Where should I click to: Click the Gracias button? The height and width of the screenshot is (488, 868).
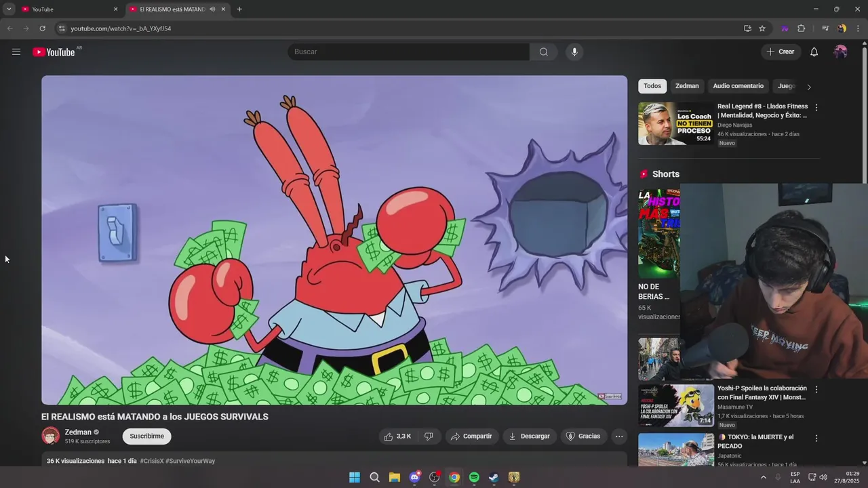[583, 436]
